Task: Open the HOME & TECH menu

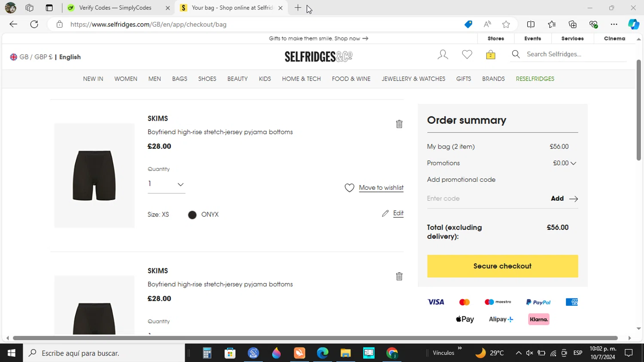Action: point(301,79)
